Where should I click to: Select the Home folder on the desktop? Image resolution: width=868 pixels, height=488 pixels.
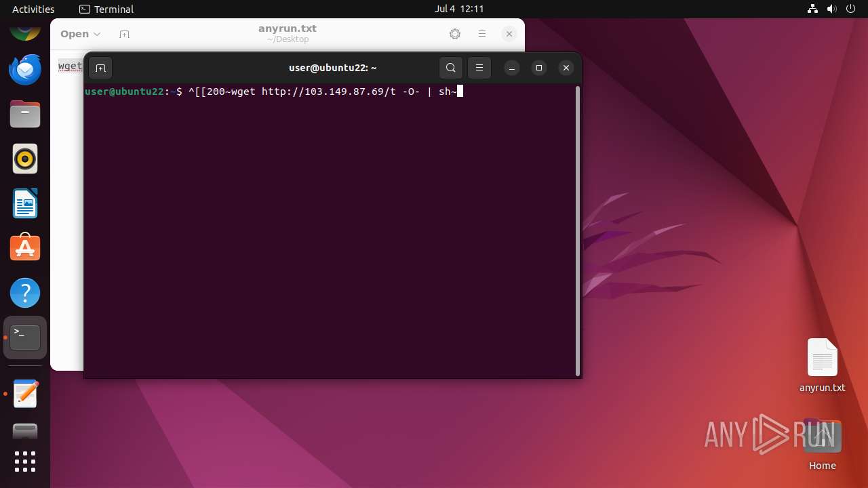[823, 445]
